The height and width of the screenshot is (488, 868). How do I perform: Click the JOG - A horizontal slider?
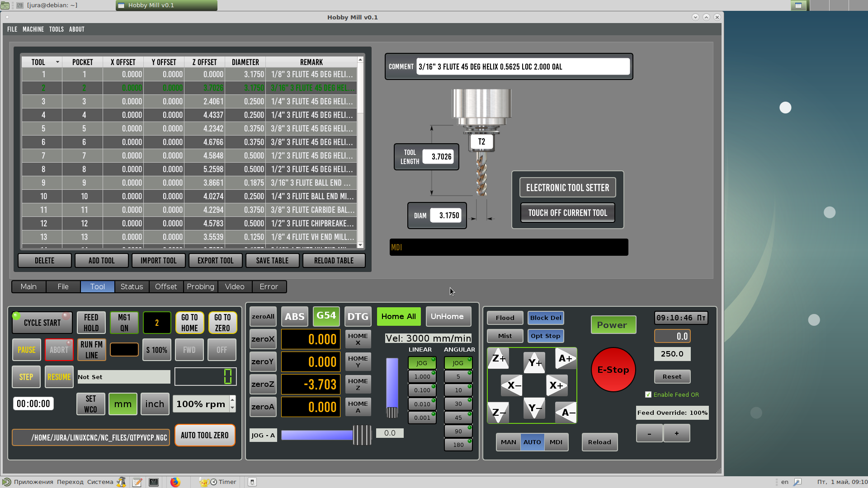326,435
